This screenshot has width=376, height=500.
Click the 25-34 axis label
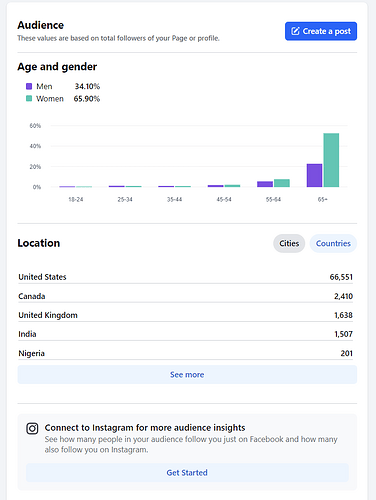tap(125, 199)
